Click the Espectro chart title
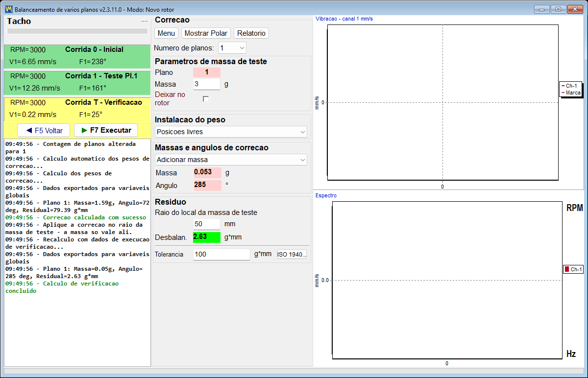The height and width of the screenshot is (378, 588). 326,195
